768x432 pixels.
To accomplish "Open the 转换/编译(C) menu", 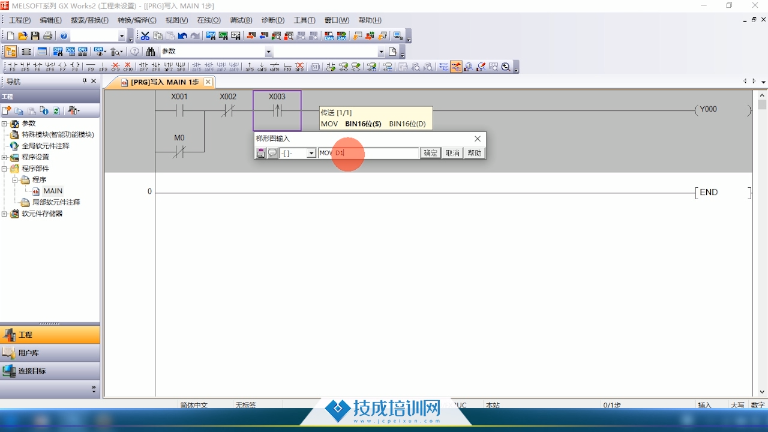I will [137, 20].
